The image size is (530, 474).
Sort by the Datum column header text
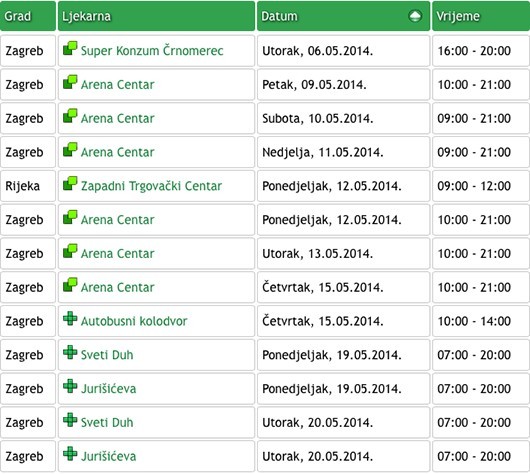279,16
